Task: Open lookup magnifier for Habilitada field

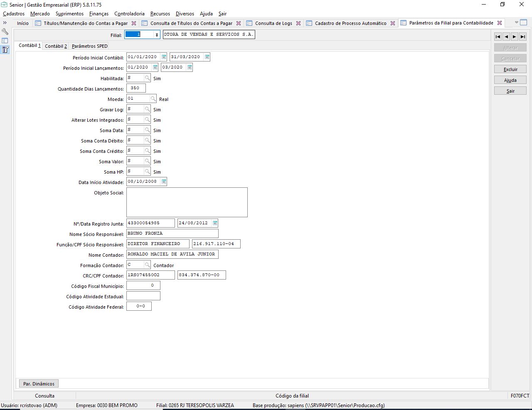Action: (x=147, y=78)
